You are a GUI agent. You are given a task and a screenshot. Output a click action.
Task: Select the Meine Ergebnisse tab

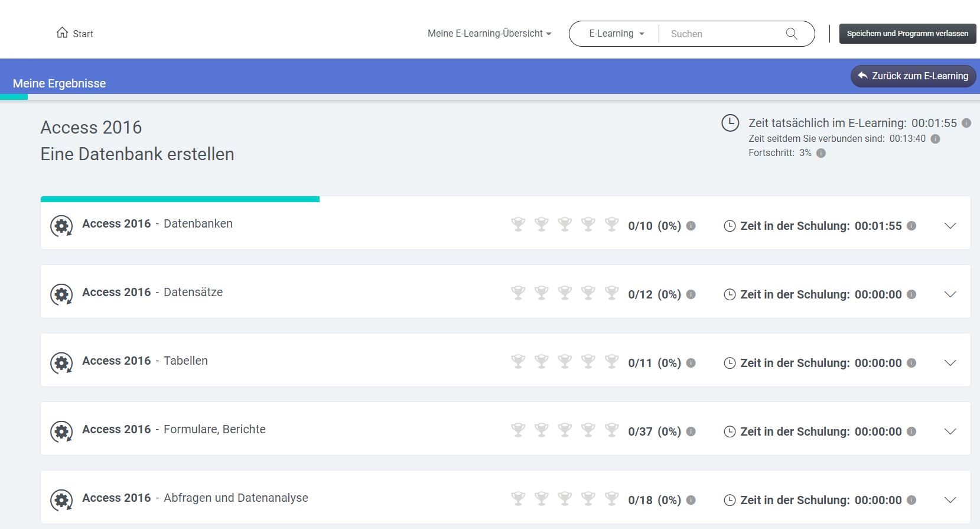59,83
